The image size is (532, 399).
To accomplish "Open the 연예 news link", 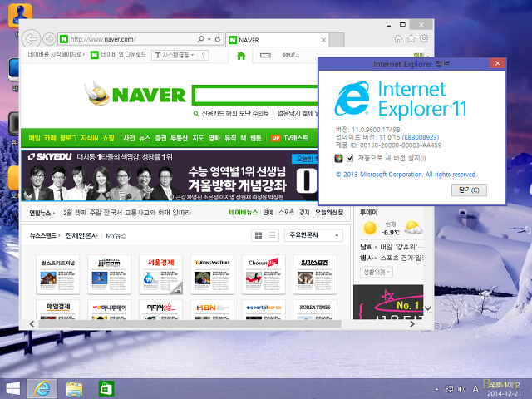I will click(268, 213).
